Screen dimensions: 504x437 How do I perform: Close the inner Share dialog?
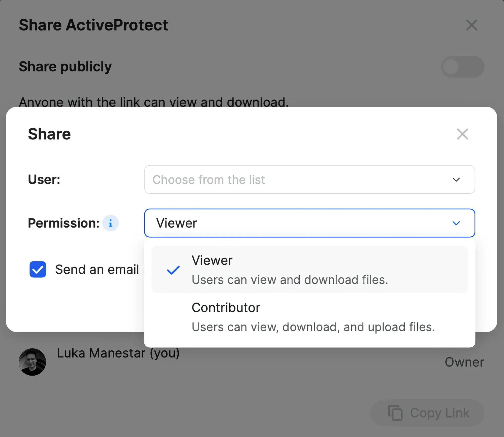(x=462, y=134)
